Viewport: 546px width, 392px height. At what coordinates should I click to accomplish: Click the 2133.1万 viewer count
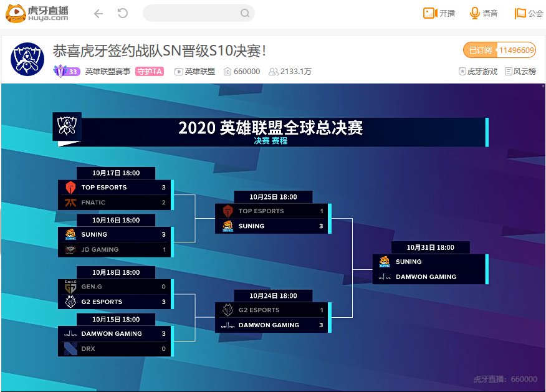tap(290, 72)
